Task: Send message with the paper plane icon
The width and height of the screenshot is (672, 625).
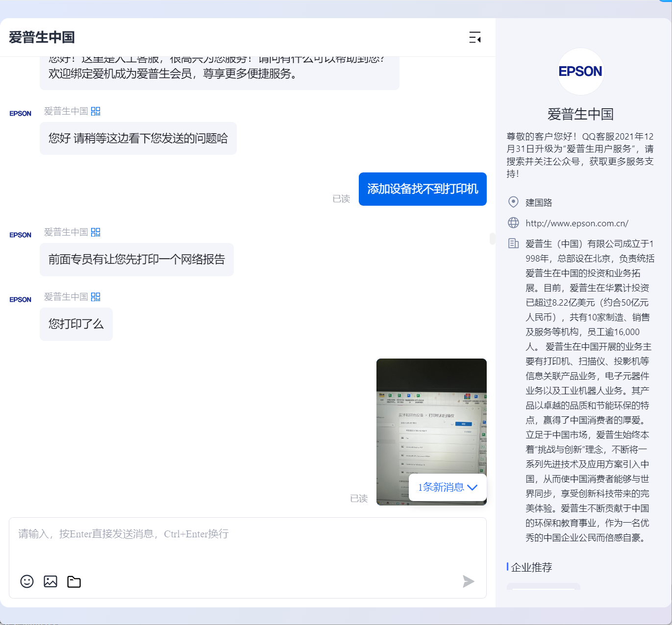Action: 469,581
